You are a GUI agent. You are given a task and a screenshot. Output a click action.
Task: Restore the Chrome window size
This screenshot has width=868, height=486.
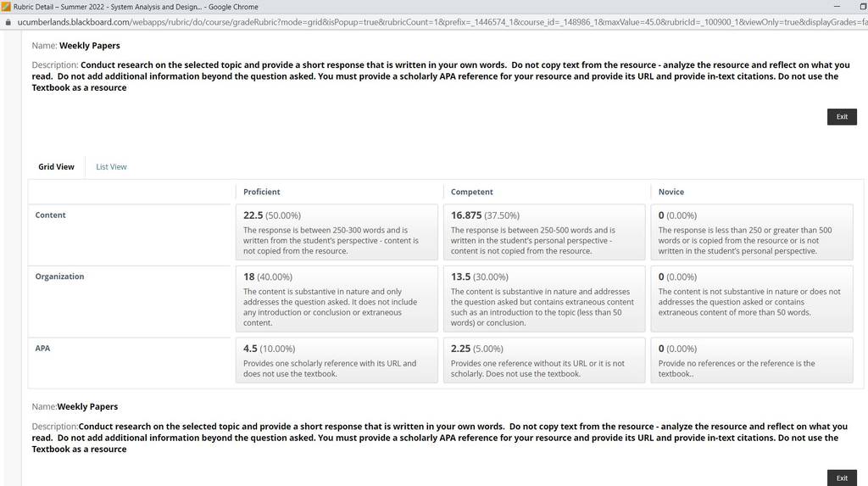pyautogui.click(x=862, y=7)
